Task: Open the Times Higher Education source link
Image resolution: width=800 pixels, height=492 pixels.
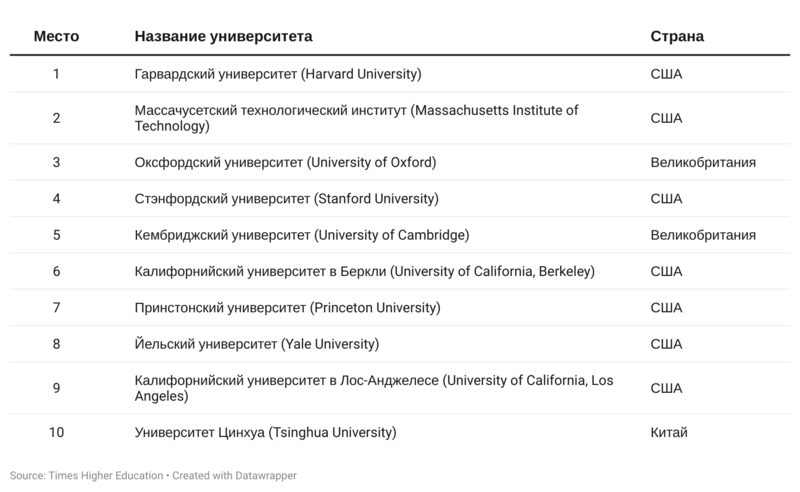Action: (106, 476)
